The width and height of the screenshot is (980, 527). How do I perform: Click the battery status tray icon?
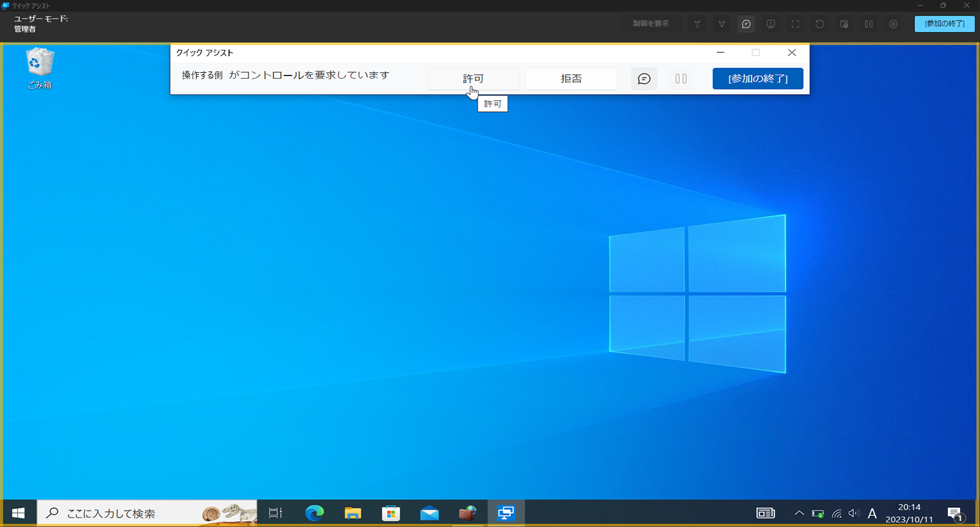coord(818,513)
